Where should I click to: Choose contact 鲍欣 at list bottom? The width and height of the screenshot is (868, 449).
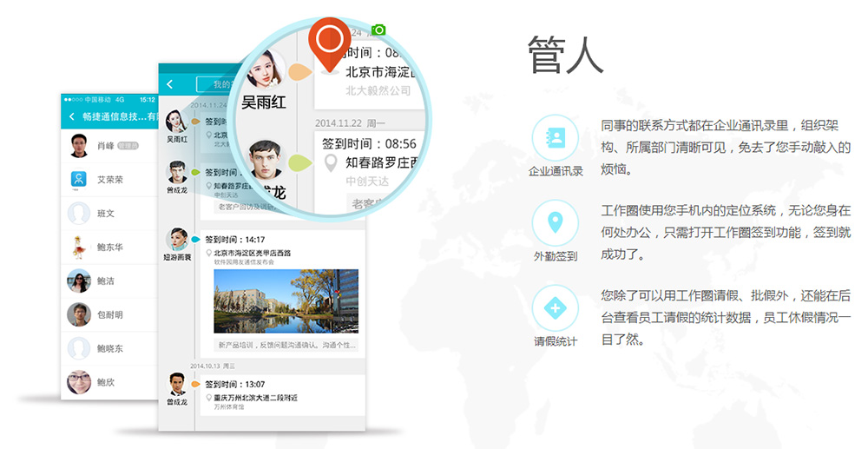click(x=105, y=382)
